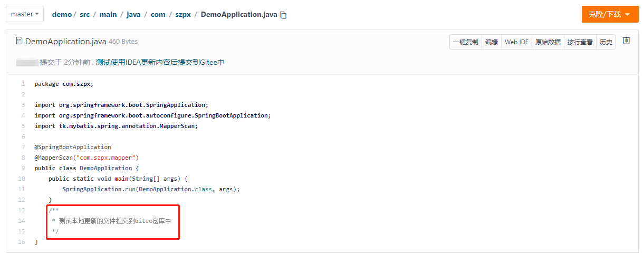Image resolution: width=644 pixels, height=255 pixels.
Task: Delete the file with trash icon
Action: coord(627,41)
